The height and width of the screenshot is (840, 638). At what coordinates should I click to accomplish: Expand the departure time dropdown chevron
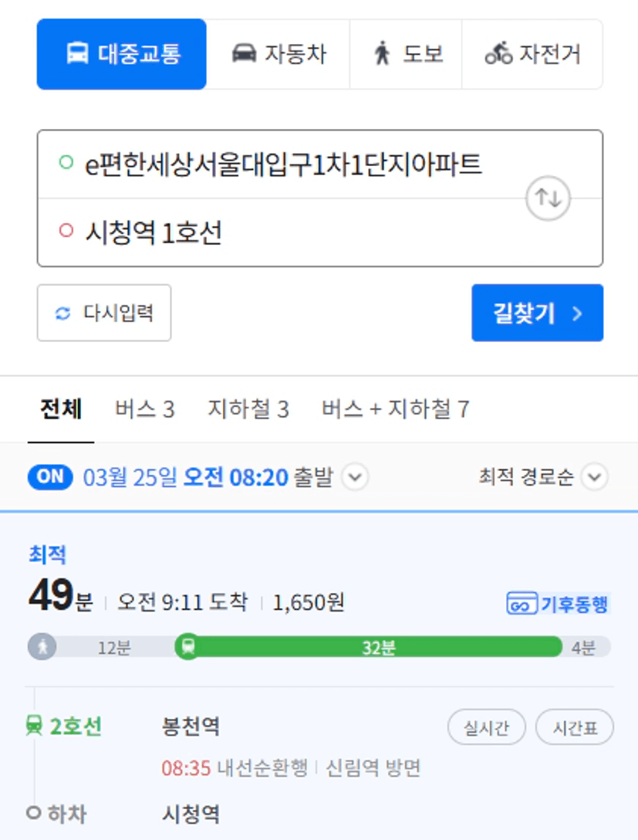(x=356, y=477)
